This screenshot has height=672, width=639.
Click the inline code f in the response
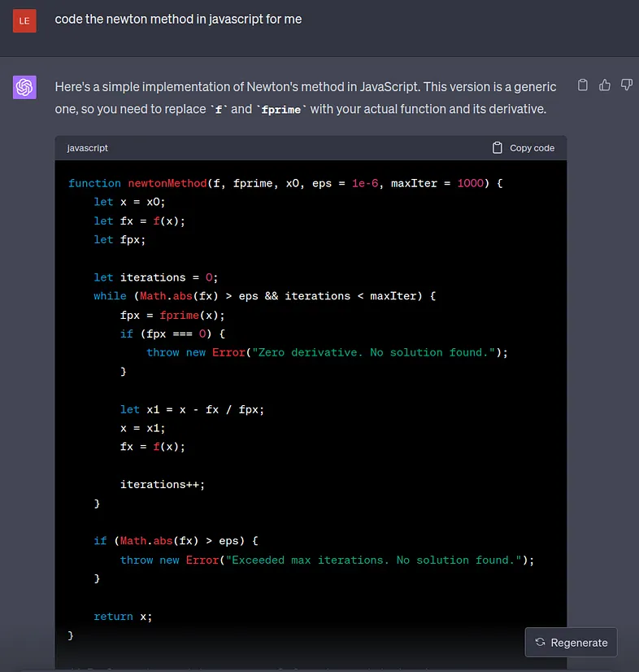tap(218, 109)
